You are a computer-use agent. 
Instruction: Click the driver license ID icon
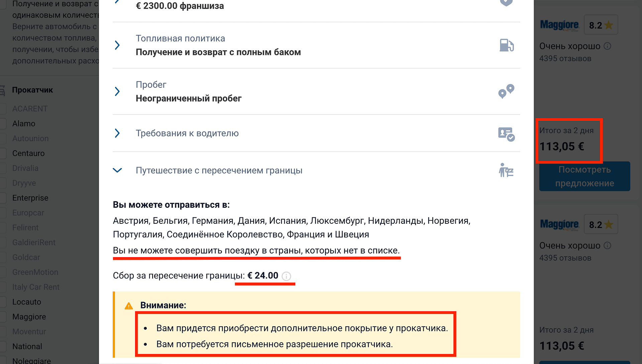[x=506, y=134]
